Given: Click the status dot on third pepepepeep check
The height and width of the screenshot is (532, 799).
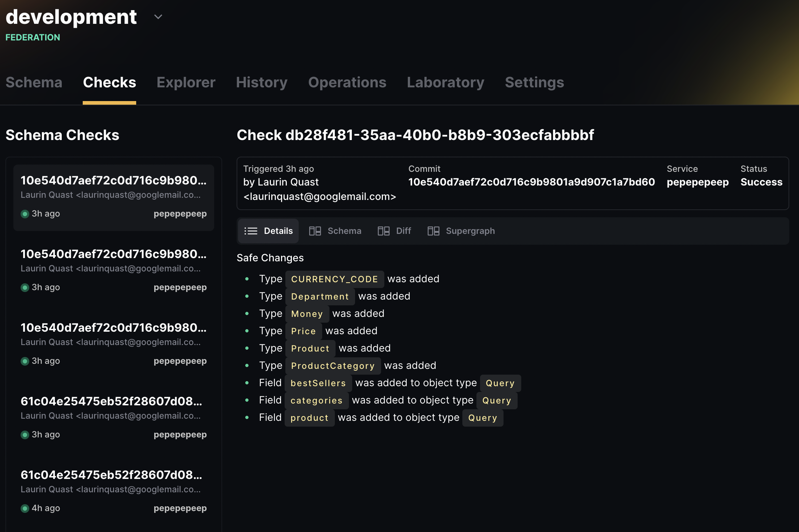Looking at the screenshot, I should (x=25, y=361).
